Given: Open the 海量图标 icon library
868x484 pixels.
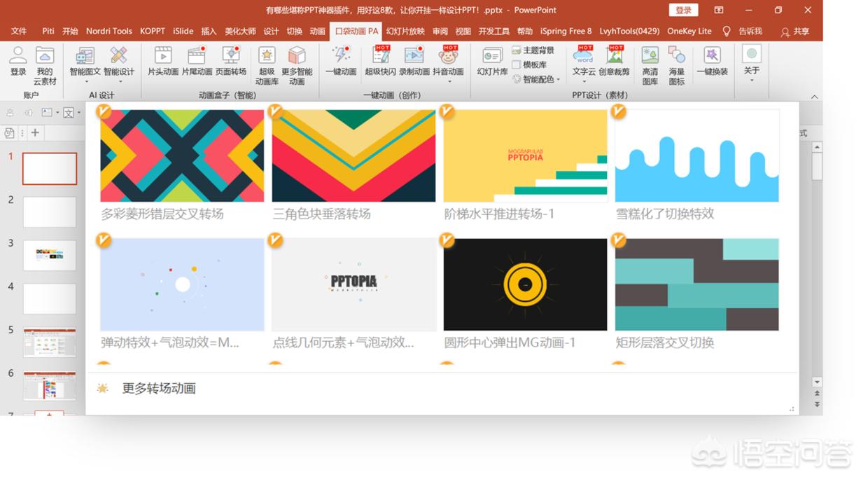Looking at the screenshot, I should click(x=676, y=56).
